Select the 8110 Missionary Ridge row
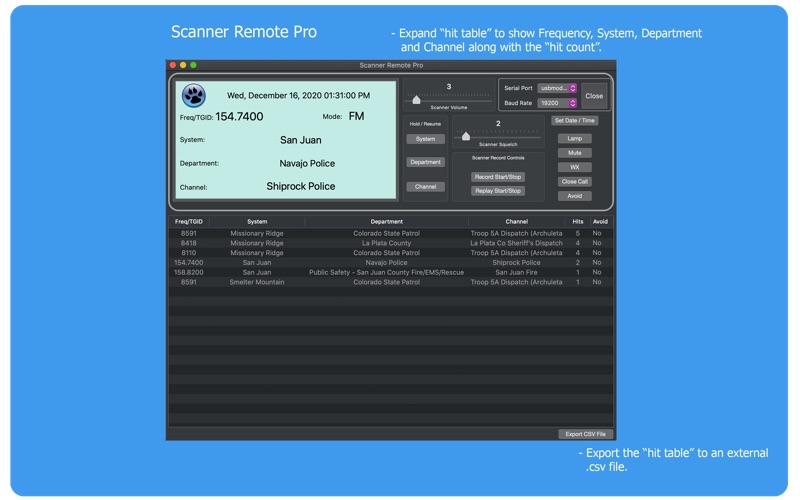 [x=391, y=253]
